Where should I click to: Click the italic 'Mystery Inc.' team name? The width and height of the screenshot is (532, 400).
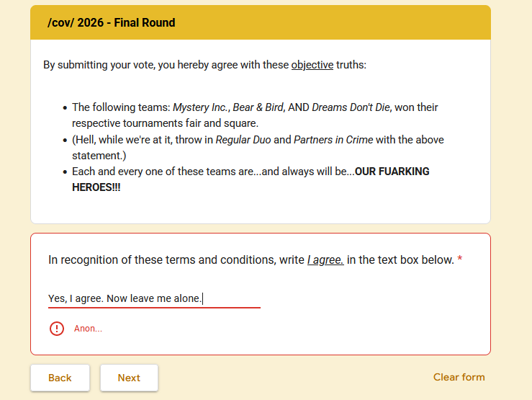click(x=201, y=107)
